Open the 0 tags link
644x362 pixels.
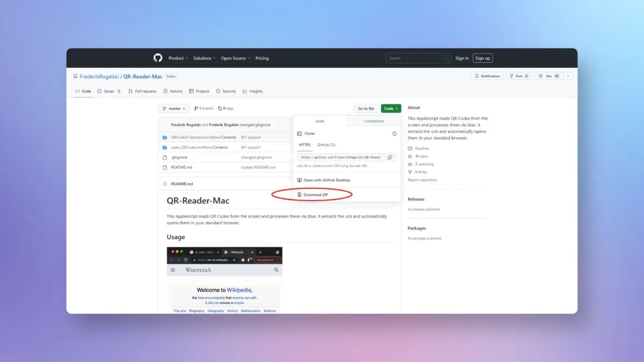[226, 108]
